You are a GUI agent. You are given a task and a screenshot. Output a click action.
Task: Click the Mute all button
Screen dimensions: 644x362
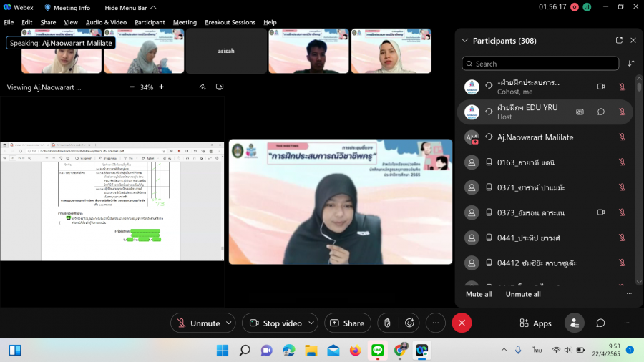coord(478,294)
